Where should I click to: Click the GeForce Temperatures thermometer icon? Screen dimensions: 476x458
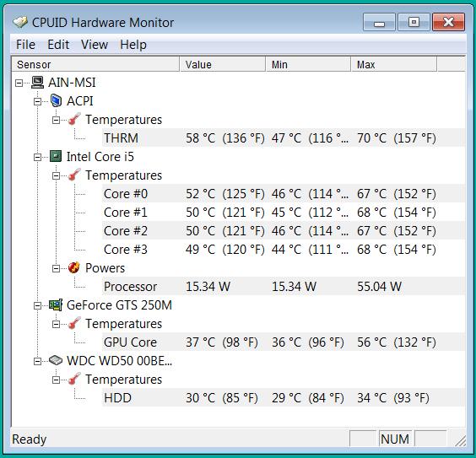(74, 323)
